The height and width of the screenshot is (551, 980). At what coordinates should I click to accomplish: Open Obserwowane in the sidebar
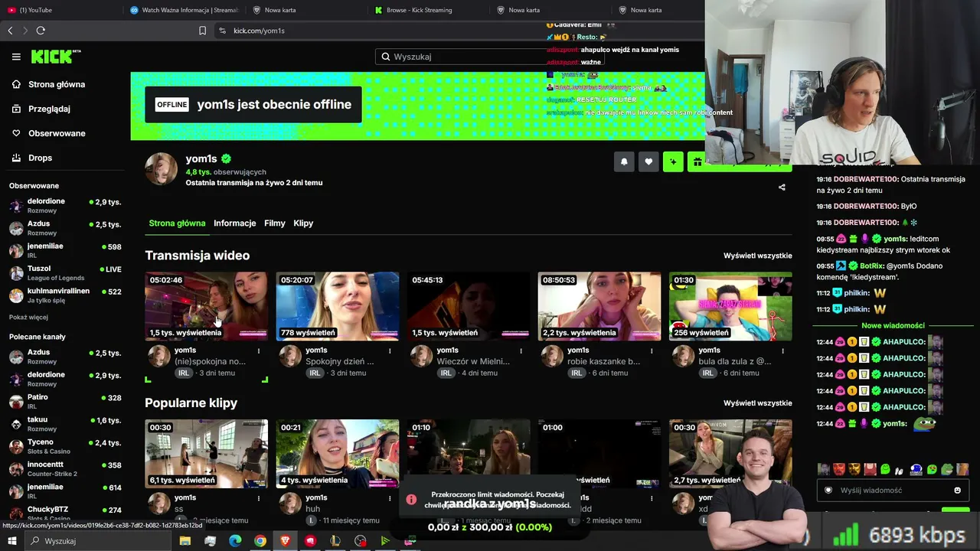point(57,133)
